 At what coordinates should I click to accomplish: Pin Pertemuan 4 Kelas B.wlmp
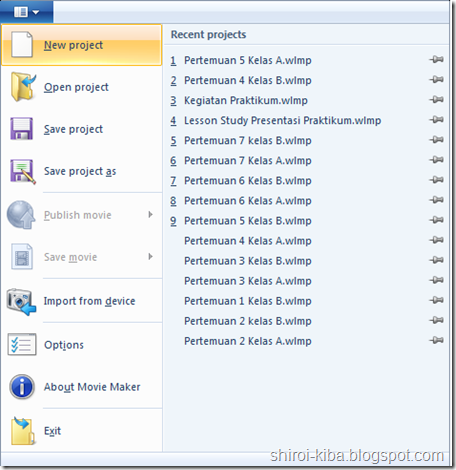click(x=436, y=80)
